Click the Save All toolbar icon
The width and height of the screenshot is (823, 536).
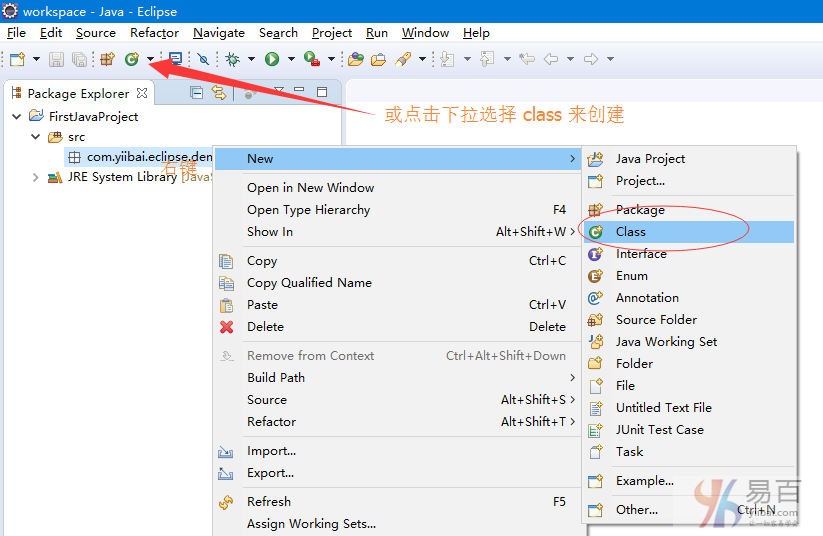click(x=79, y=59)
